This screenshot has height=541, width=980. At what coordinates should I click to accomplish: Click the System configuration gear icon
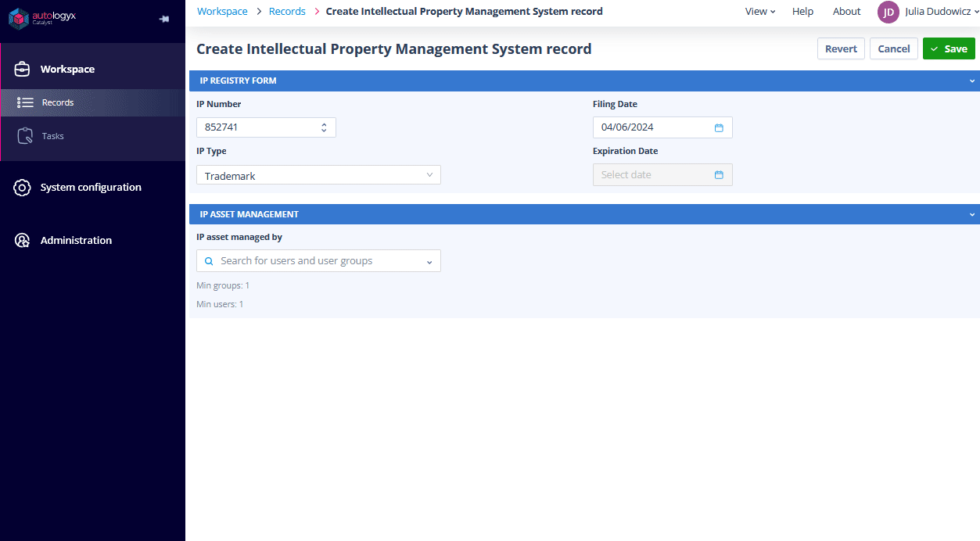point(22,188)
